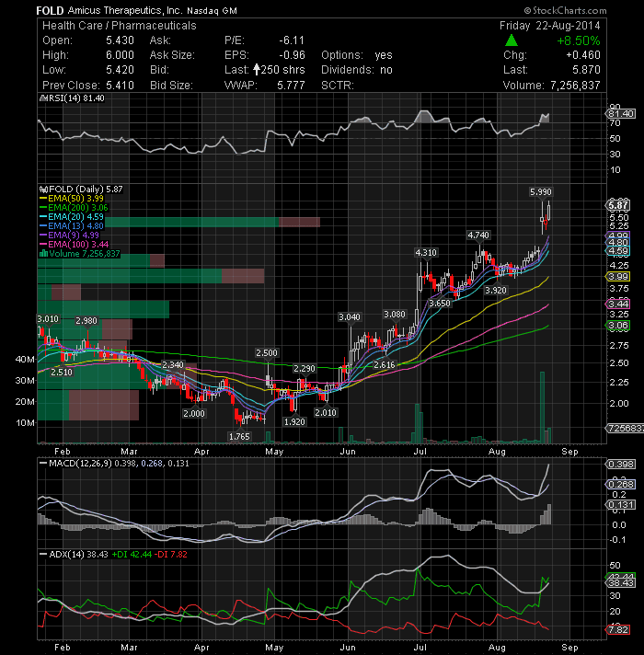Click the 3.010 price annotation
Screen dimensions: 644x655
[x=48, y=319]
